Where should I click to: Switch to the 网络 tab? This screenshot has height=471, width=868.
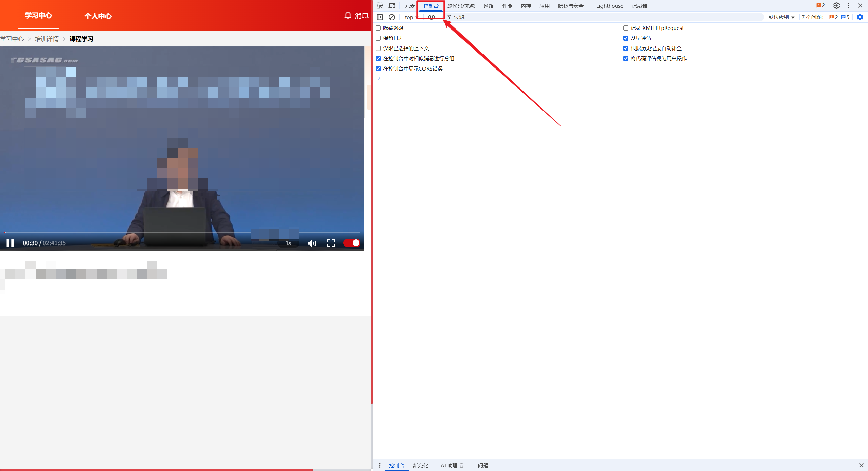click(488, 6)
